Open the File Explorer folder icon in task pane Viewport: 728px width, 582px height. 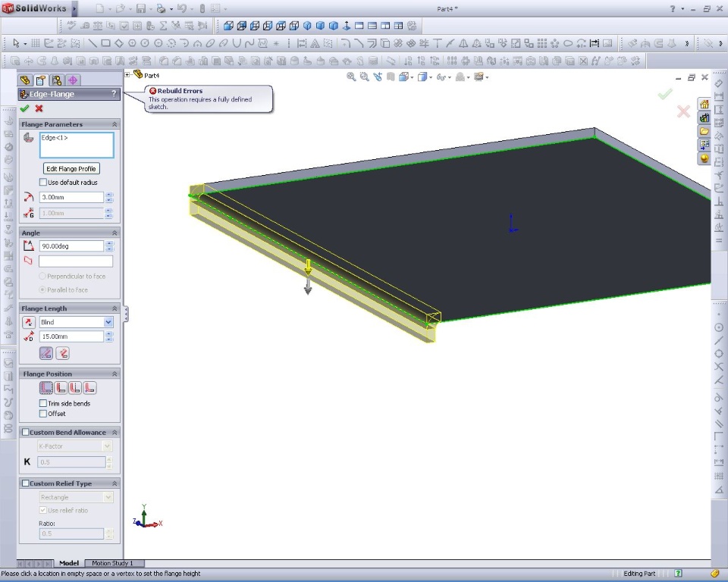[704, 131]
